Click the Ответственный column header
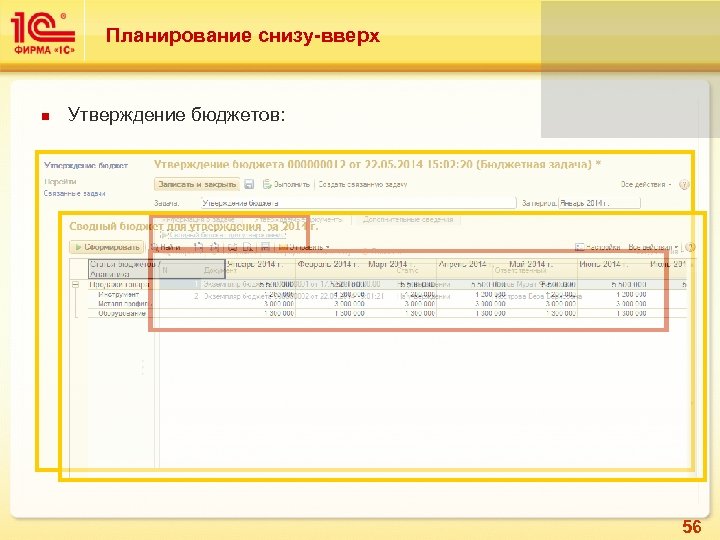 [x=520, y=270]
